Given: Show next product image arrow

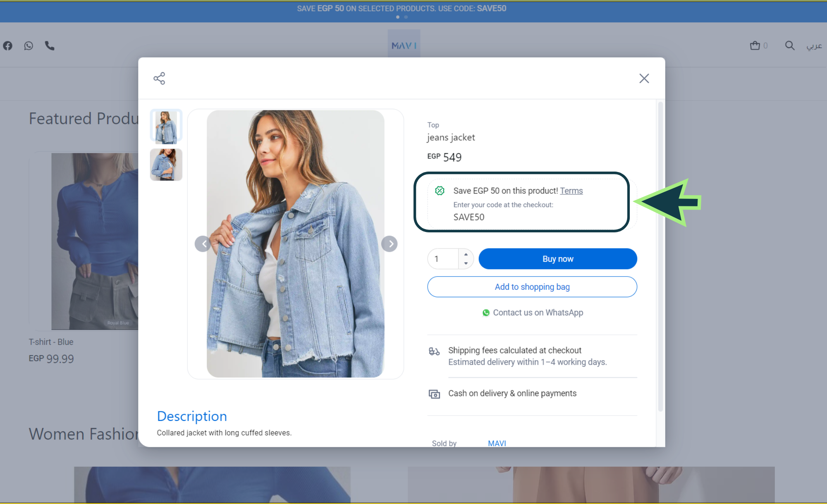Looking at the screenshot, I should pyautogui.click(x=390, y=244).
